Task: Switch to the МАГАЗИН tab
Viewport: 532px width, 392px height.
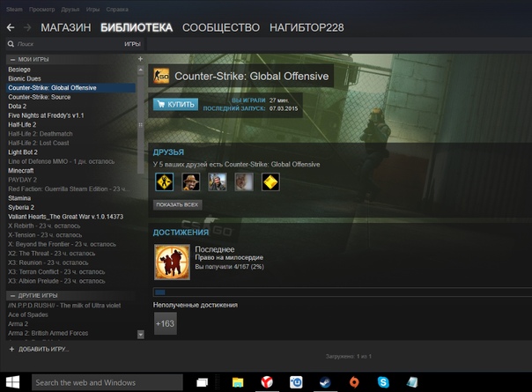Action: pyautogui.click(x=66, y=27)
